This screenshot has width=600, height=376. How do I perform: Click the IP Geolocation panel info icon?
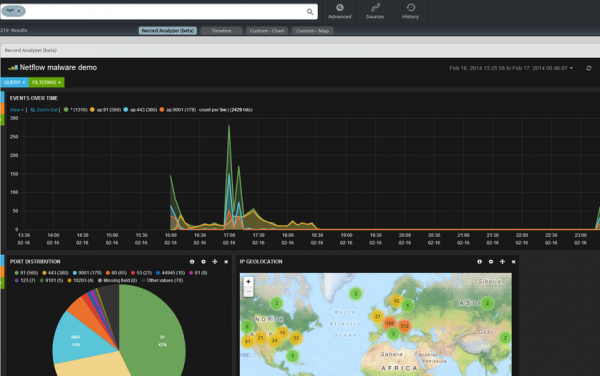point(479,262)
